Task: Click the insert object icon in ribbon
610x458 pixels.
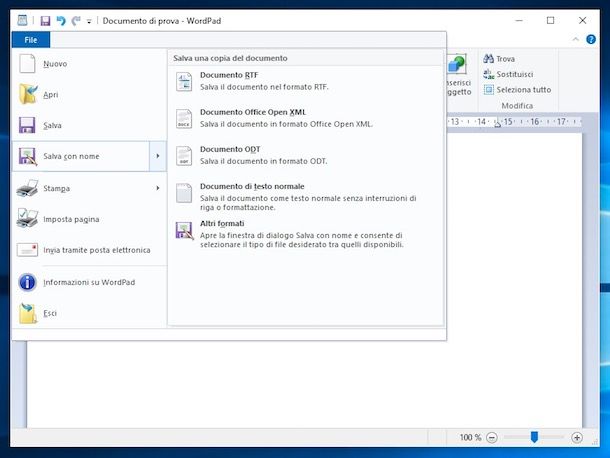Action: pyautogui.click(x=457, y=63)
